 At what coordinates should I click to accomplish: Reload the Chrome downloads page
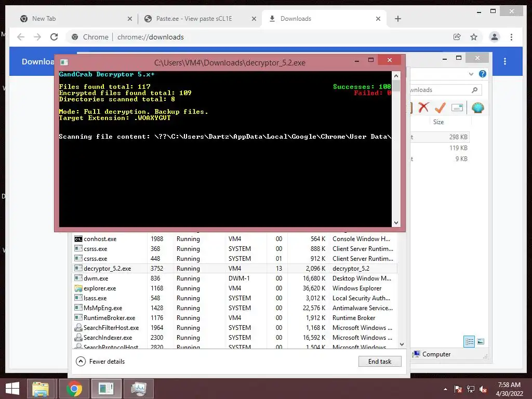tap(54, 37)
